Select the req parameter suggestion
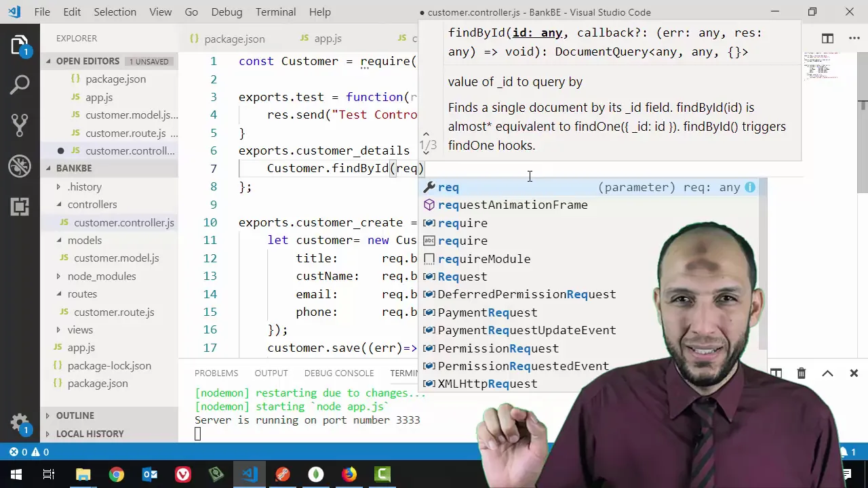 (x=594, y=187)
